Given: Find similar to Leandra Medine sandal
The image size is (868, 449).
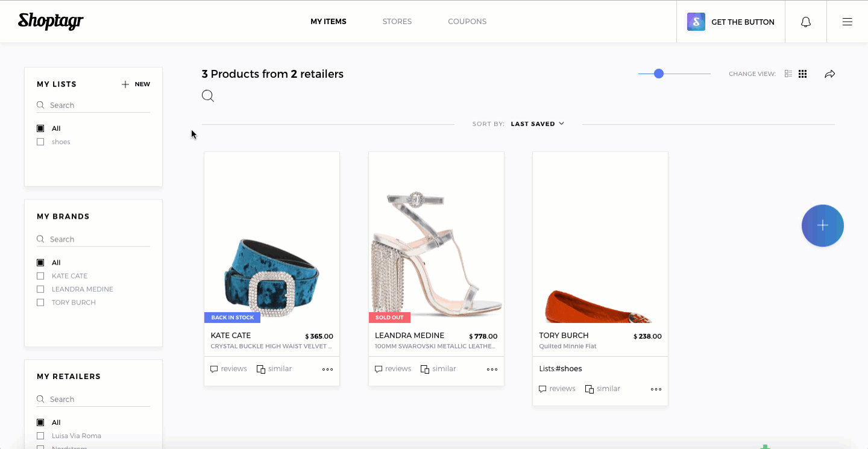Looking at the screenshot, I should point(438,369).
